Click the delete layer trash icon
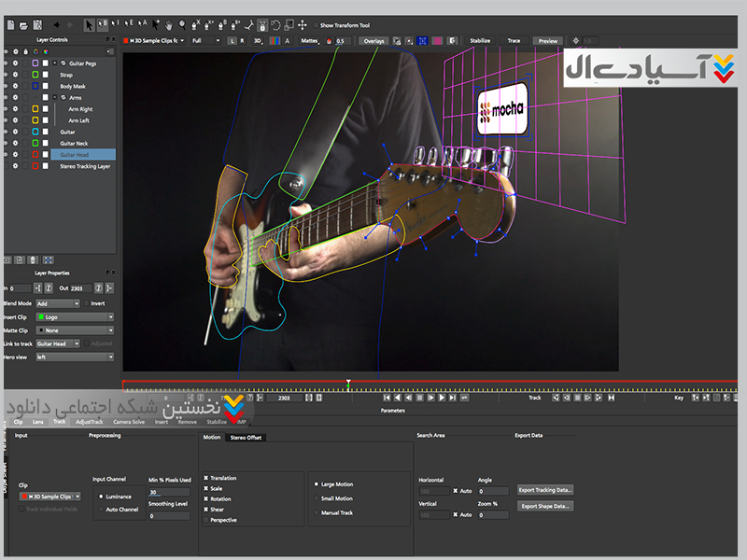Image resolution: width=747 pixels, height=560 pixels. (33, 259)
